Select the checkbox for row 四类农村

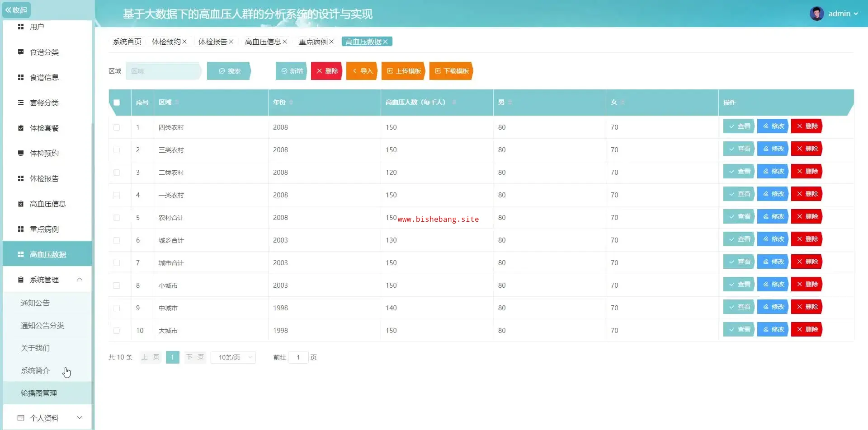117,127
